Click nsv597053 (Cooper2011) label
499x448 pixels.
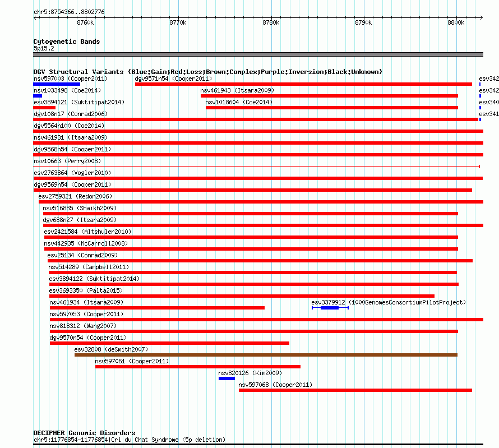(86, 314)
